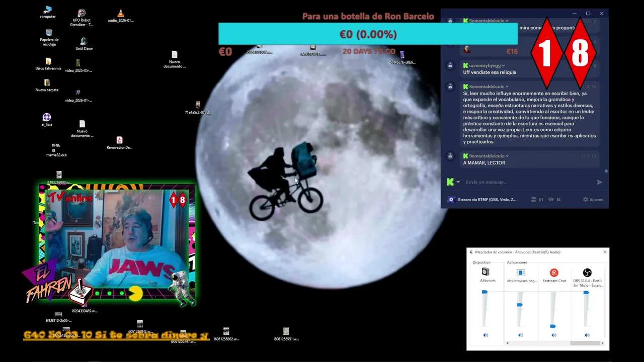Mute the Altavoces device speaker button

486,335
